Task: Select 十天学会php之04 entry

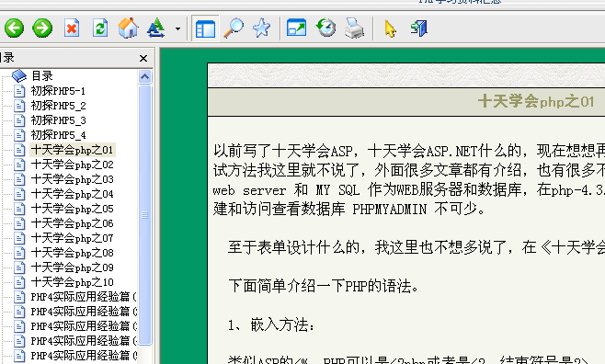Action: (x=73, y=194)
